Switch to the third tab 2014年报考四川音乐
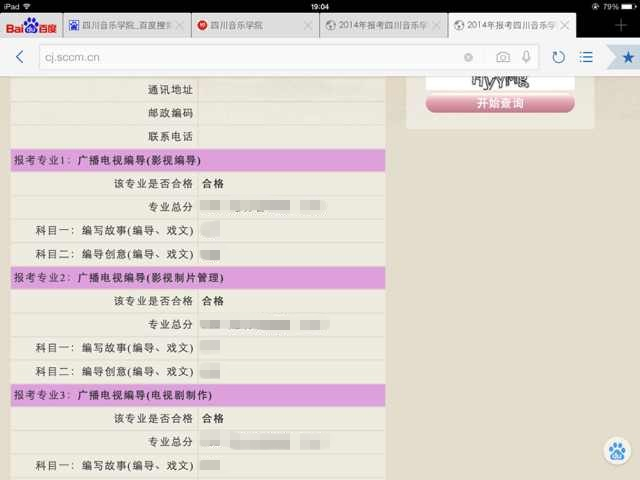The height and width of the screenshot is (480, 640). (383, 25)
